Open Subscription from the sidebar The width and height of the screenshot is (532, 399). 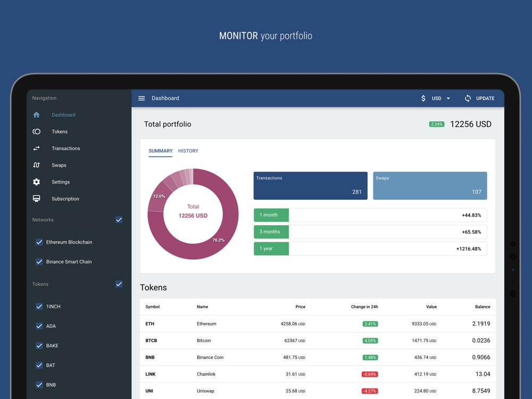click(x=65, y=199)
